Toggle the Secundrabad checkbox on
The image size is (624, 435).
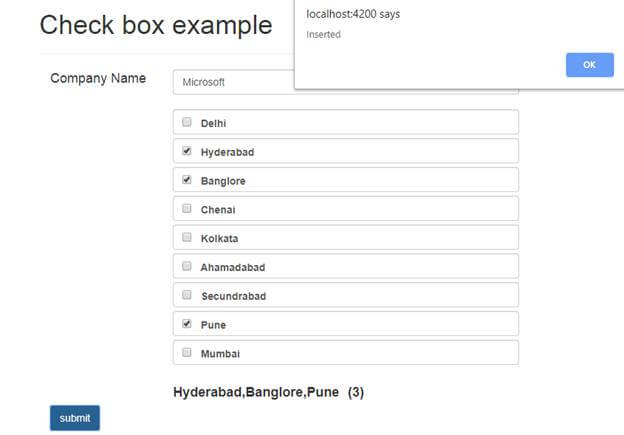(x=187, y=295)
